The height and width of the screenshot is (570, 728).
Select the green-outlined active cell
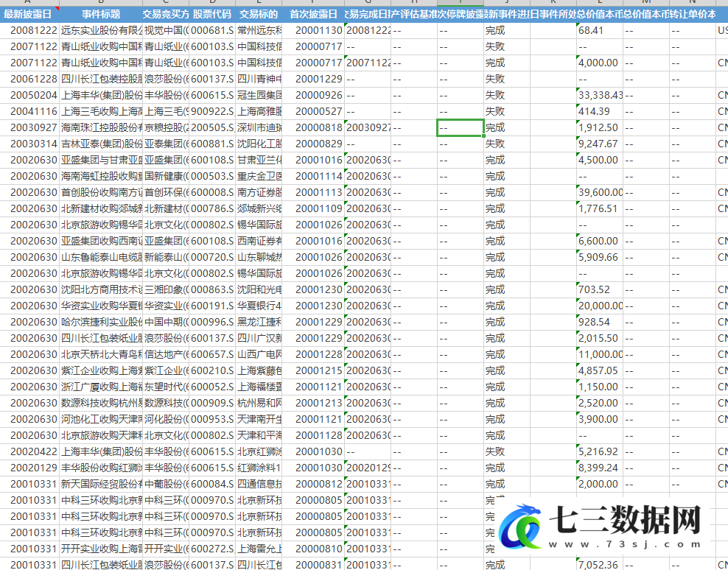(461, 127)
